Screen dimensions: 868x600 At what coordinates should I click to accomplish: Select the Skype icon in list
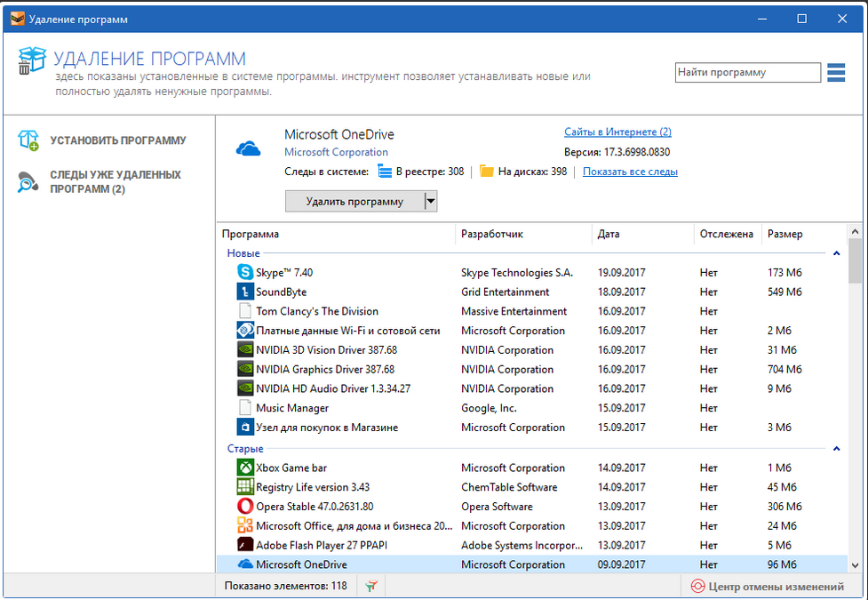pos(244,272)
